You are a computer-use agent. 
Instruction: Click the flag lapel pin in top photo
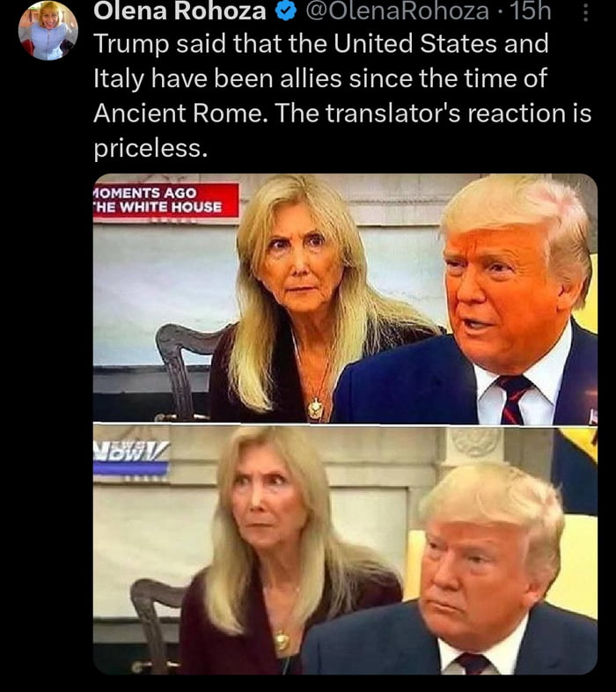[x=592, y=416]
